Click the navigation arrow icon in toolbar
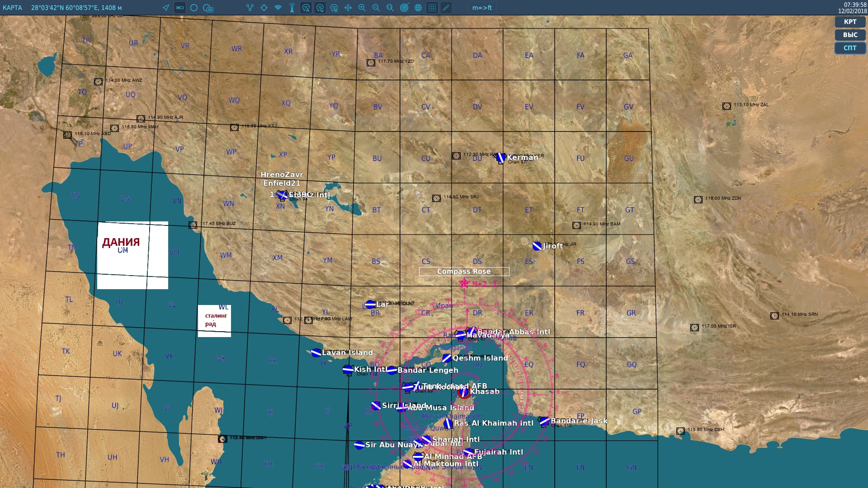The height and width of the screenshot is (488, 868). 166,8
